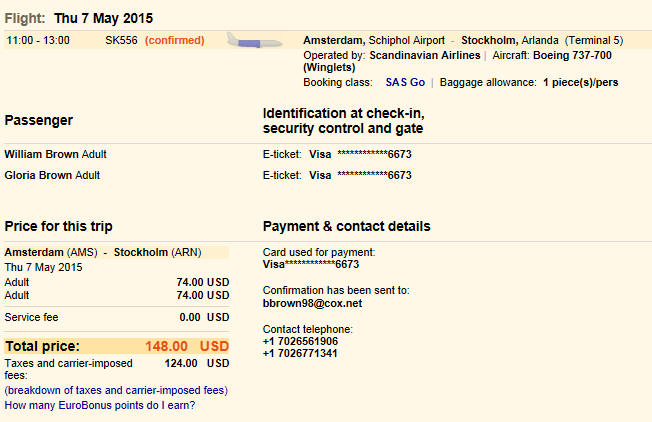This screenshot has height=422, width=652.
Task: Select passenger William Brown Adult
Action: [x=55, y=154]
